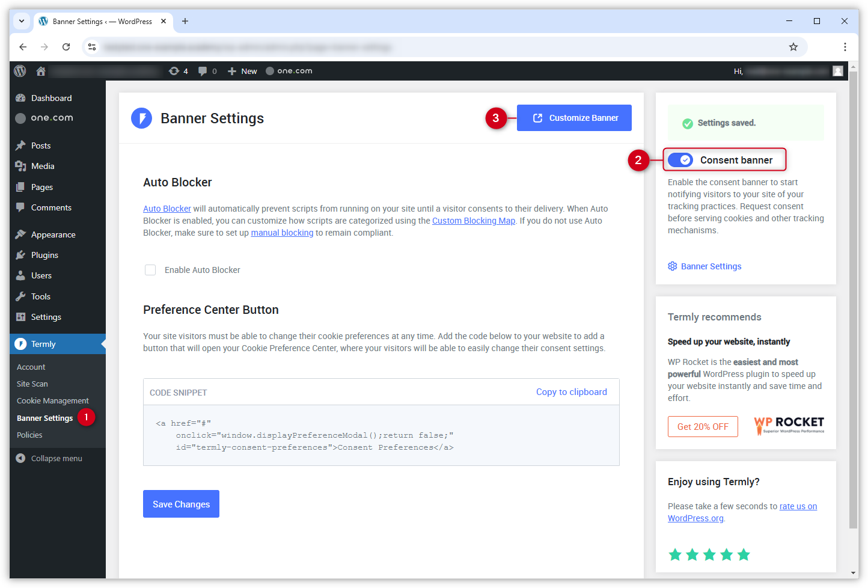Open comments via the speech bubble icon

click(203, 71)
